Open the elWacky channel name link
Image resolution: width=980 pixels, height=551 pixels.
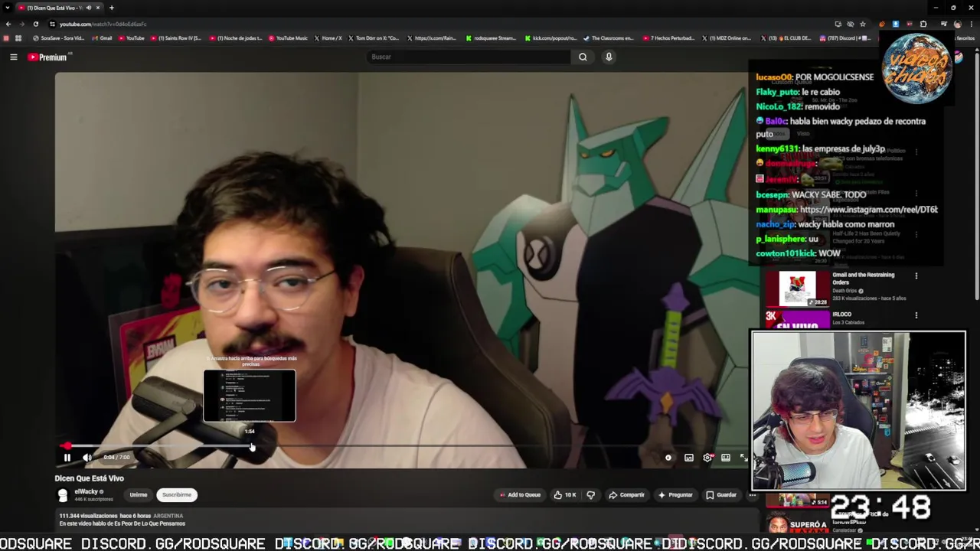pos(86,492)
